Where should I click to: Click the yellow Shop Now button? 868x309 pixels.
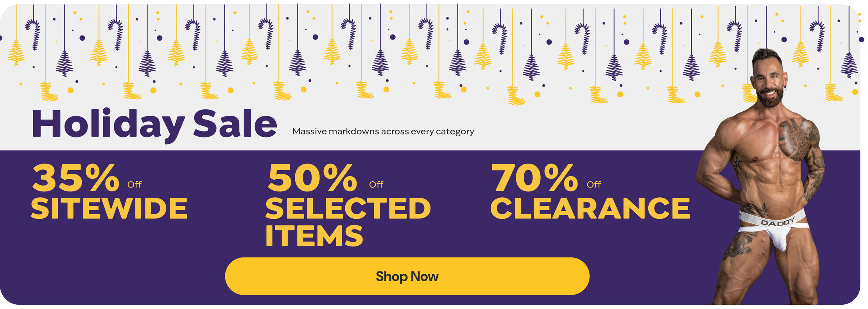point(407,276)
